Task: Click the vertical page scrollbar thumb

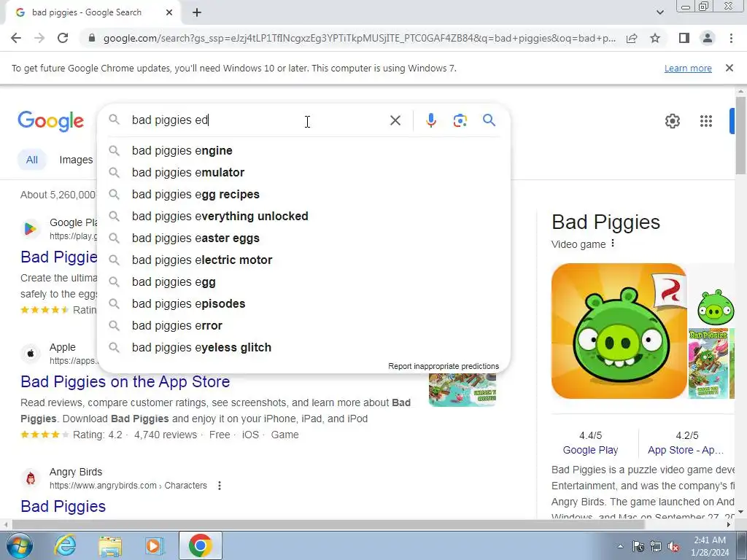Action: (x=740, y=136)
